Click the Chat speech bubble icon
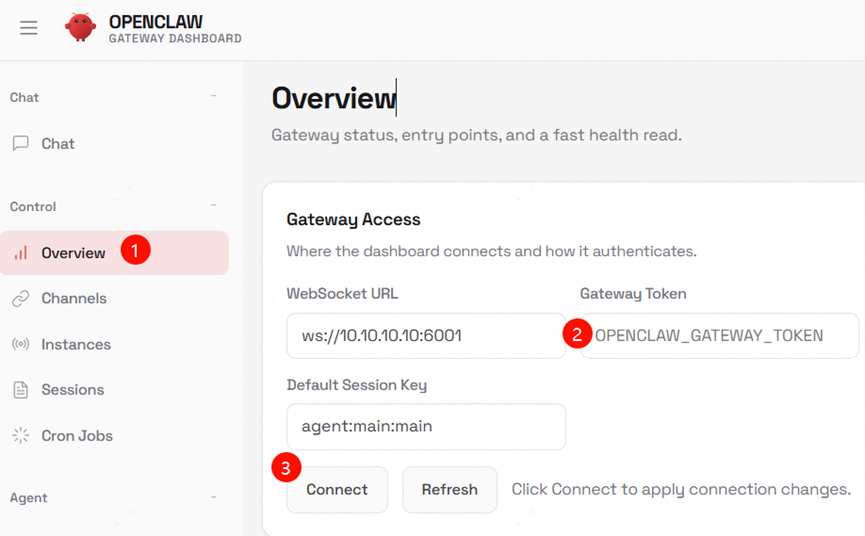Viewport: 865px width, 536px height. click(20, 143)
